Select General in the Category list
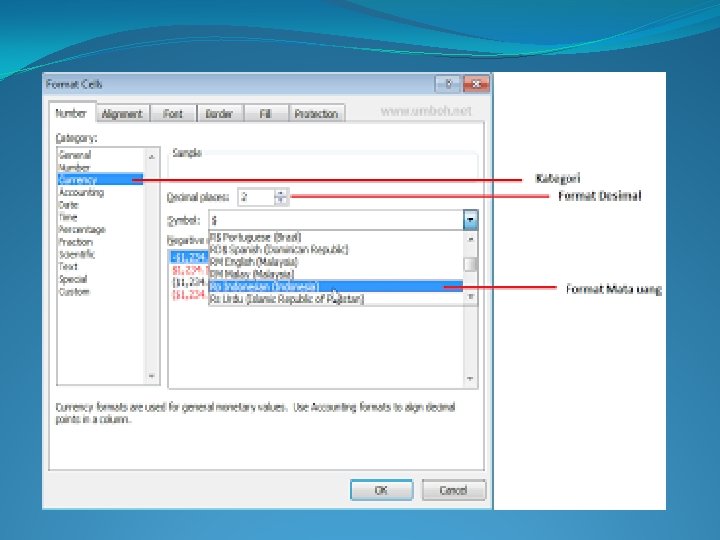Image resolution: width=720 pixels, height=540 pixels. tap(101, 155)
